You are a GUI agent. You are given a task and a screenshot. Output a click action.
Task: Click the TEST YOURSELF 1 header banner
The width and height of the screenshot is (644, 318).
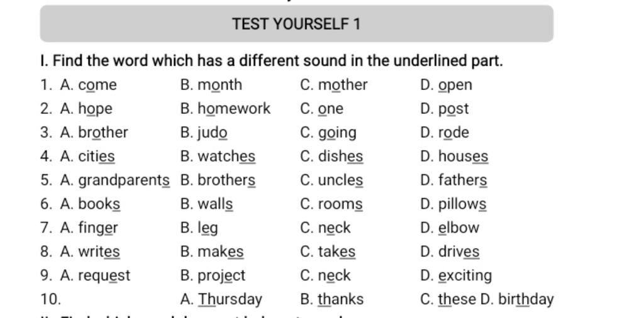297,24
